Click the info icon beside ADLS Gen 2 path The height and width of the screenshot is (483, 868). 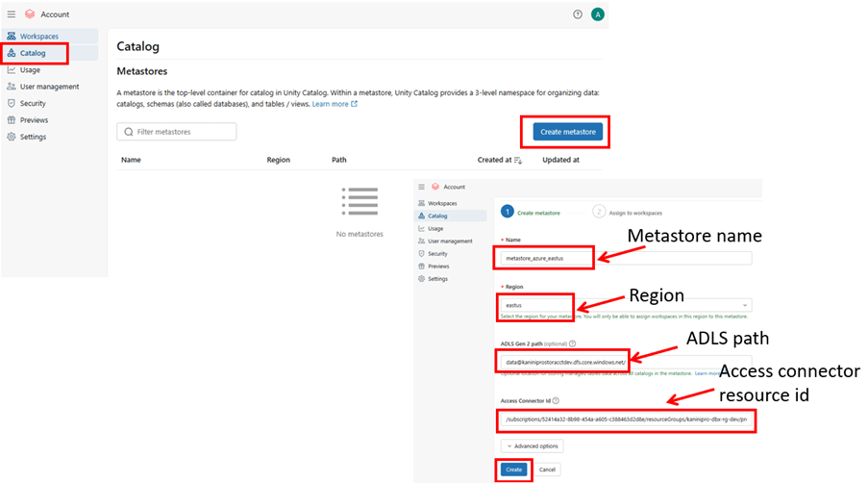coord(572,343)
